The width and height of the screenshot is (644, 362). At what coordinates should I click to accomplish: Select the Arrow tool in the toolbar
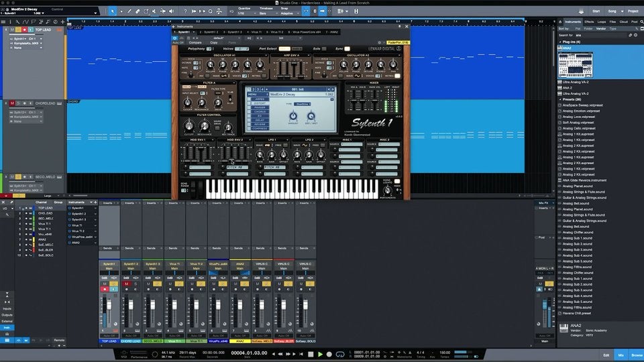pos(113,11)
